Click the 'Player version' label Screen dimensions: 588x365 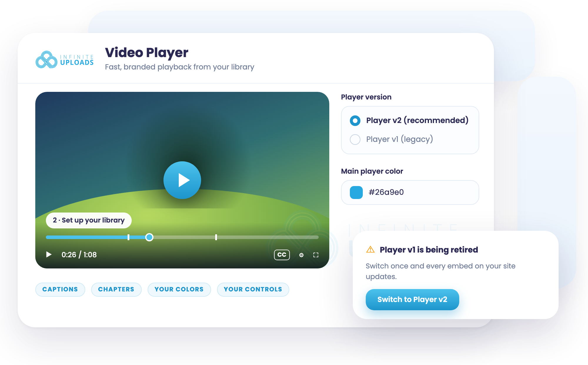coord(366,97)
